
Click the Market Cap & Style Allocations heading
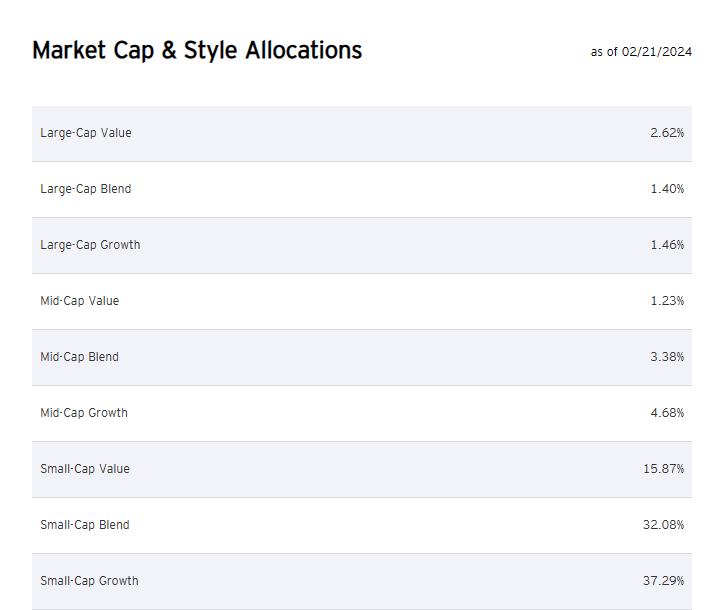[197, 50]
